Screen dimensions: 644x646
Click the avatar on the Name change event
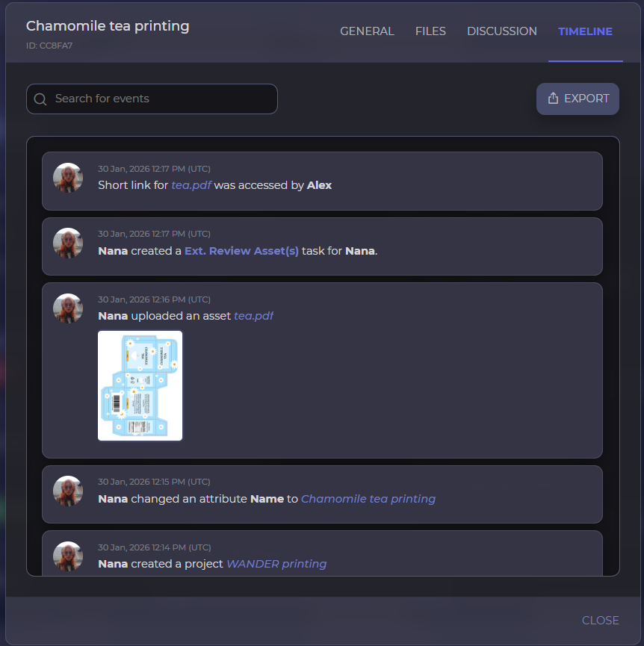click(x=67, y=491)
